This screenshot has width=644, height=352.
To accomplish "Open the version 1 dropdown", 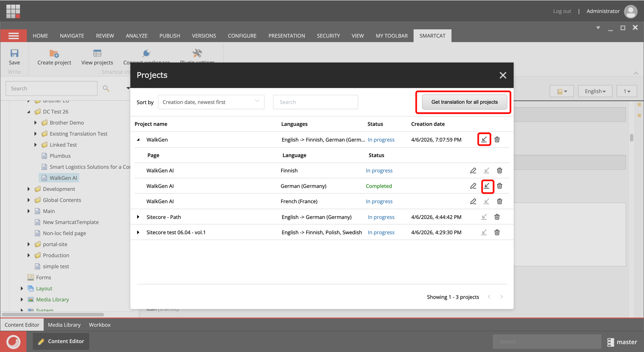I will tap(627, 91).
